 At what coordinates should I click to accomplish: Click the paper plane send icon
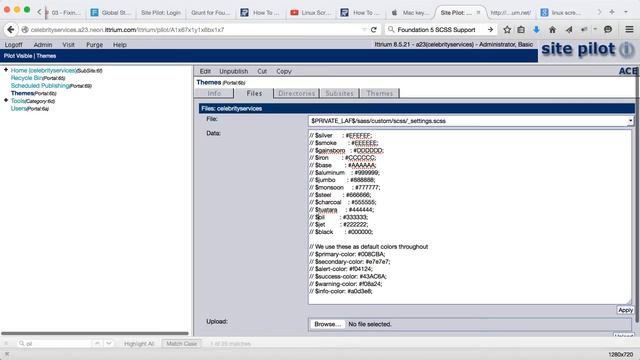click(569, 30)
